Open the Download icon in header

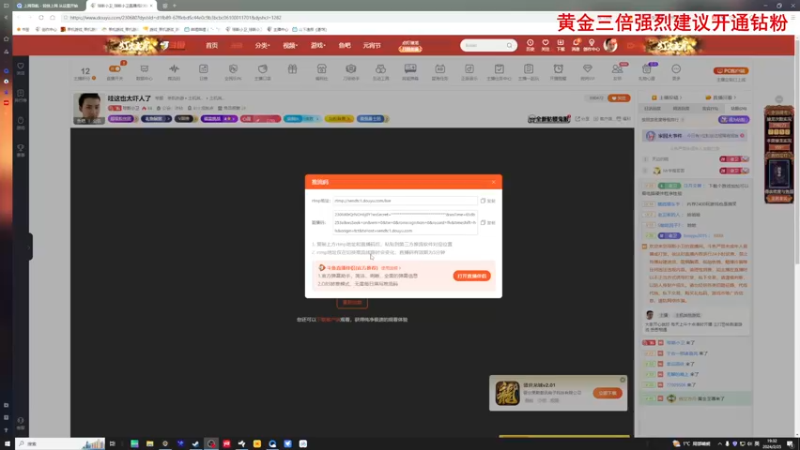click(x=561, y=45)
